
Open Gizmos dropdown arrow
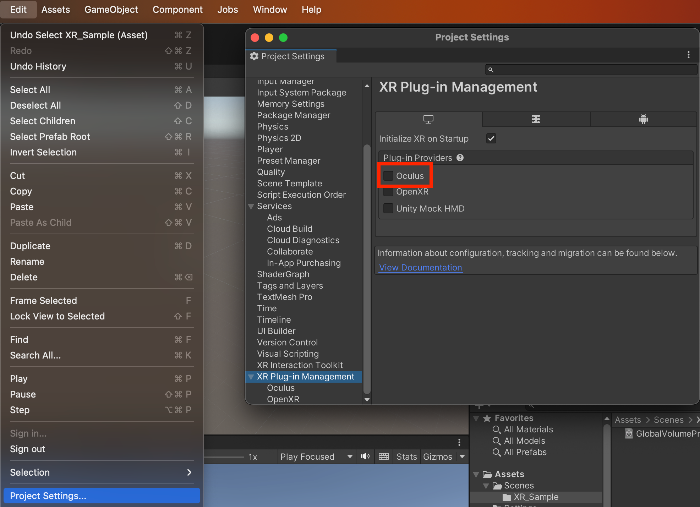pos(462,457)
